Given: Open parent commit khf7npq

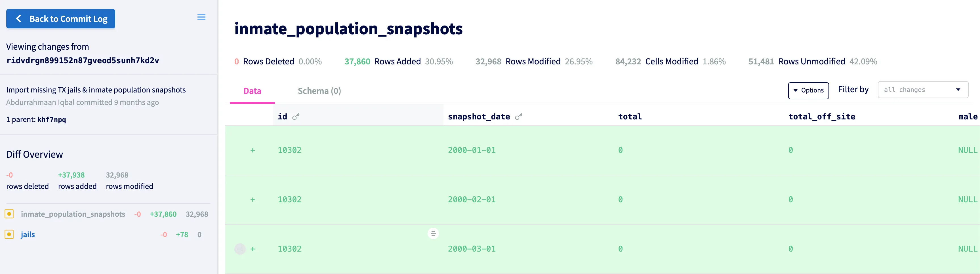Looking at the screenshot, I should (x=52, y=119).
